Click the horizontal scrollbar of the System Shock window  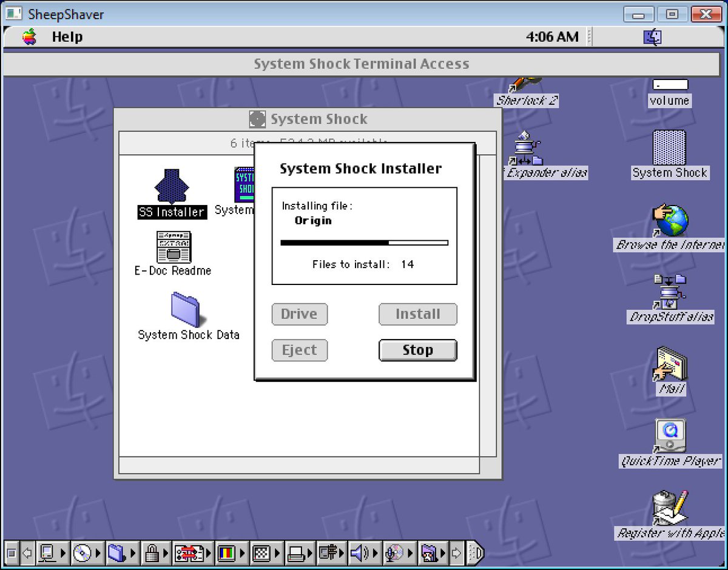pyautogui.click(x=299, y=466)
